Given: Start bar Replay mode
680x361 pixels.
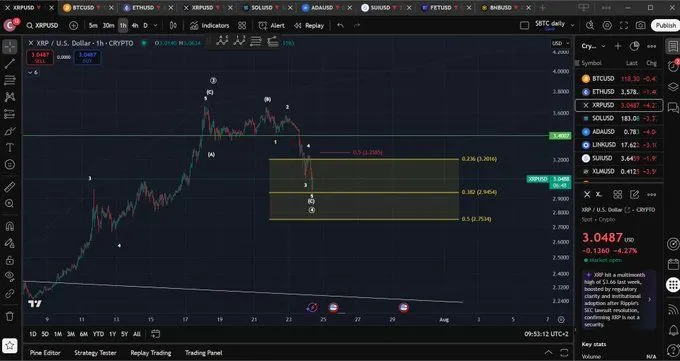Looking at the screenshot, I should click(309, 26).
